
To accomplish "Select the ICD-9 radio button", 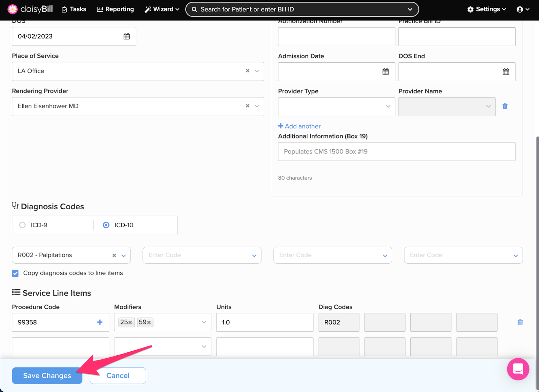I will [x=23, y=225].
